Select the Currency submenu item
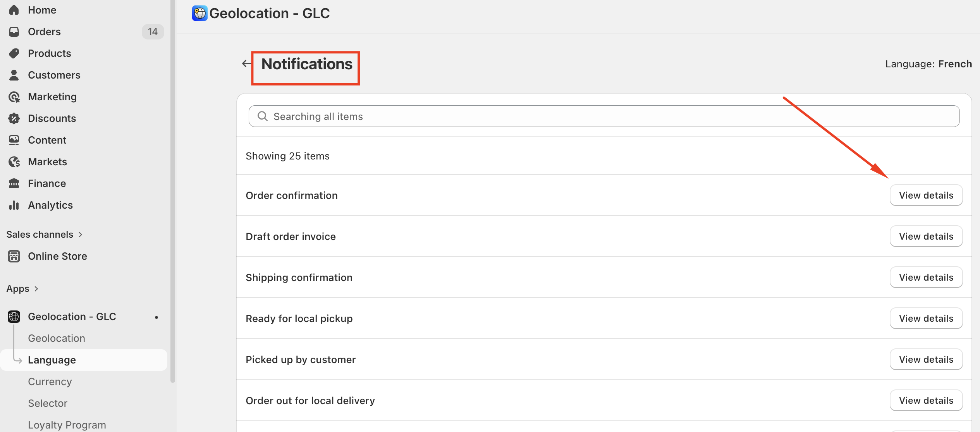 point(50,382)
